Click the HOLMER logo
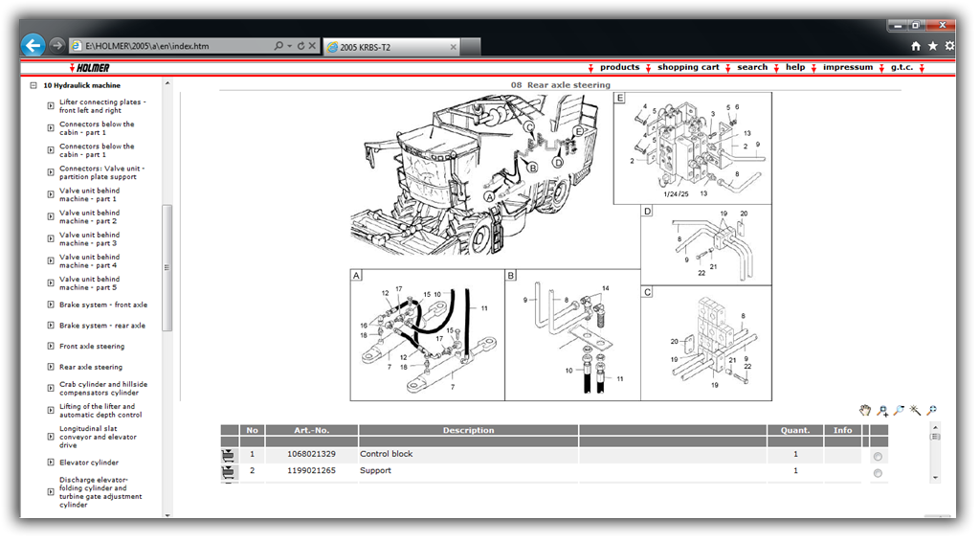Screen dimensions: 980x542 point(89,68)
